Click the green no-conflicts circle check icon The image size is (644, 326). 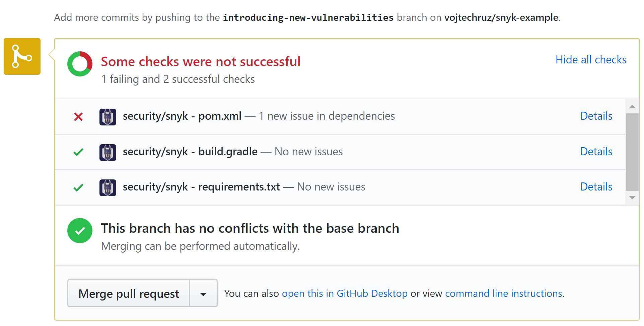tap(80, 231)
